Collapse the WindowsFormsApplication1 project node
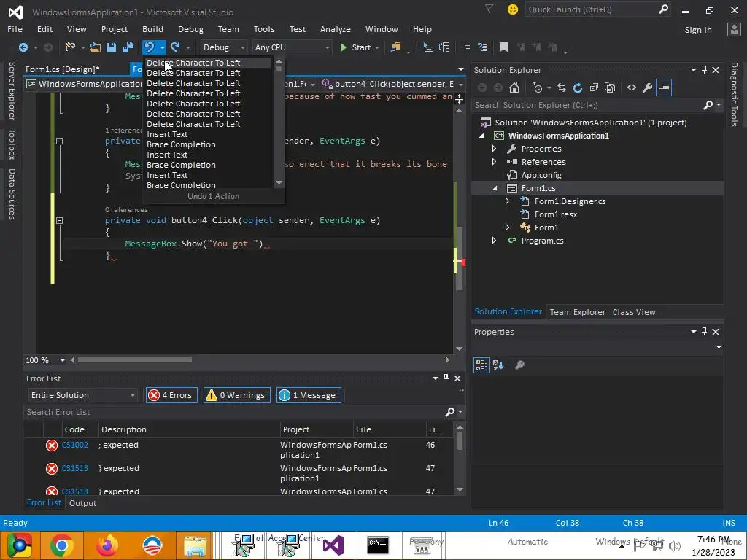Viewport: 747px width, 560px height. [x=481, y=136]
